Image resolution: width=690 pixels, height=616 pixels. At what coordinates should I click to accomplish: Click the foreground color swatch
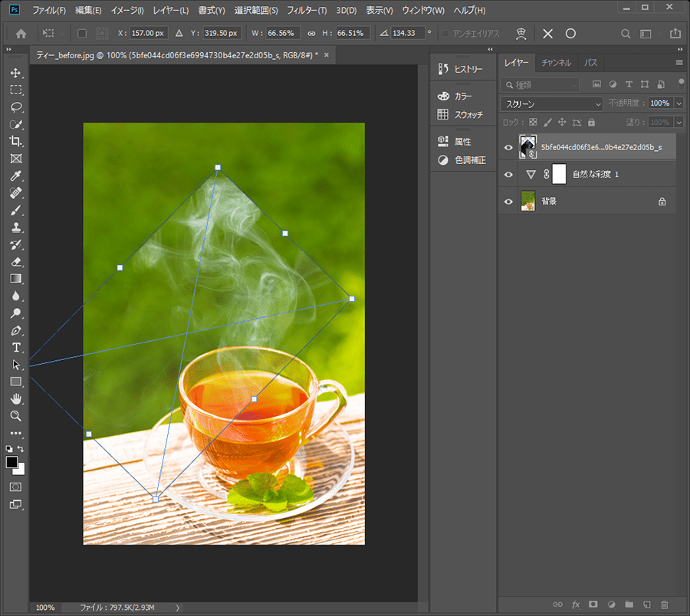pos(12,462)
